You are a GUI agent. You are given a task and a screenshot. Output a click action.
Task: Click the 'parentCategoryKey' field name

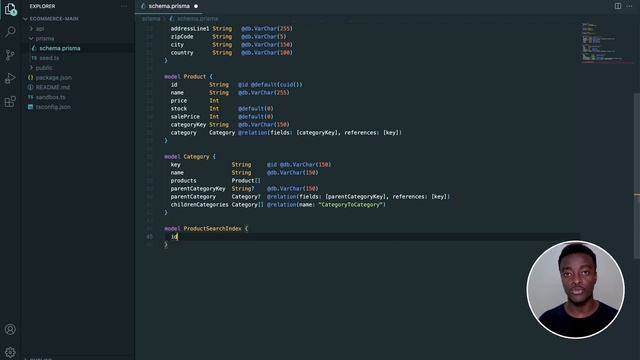198,189
